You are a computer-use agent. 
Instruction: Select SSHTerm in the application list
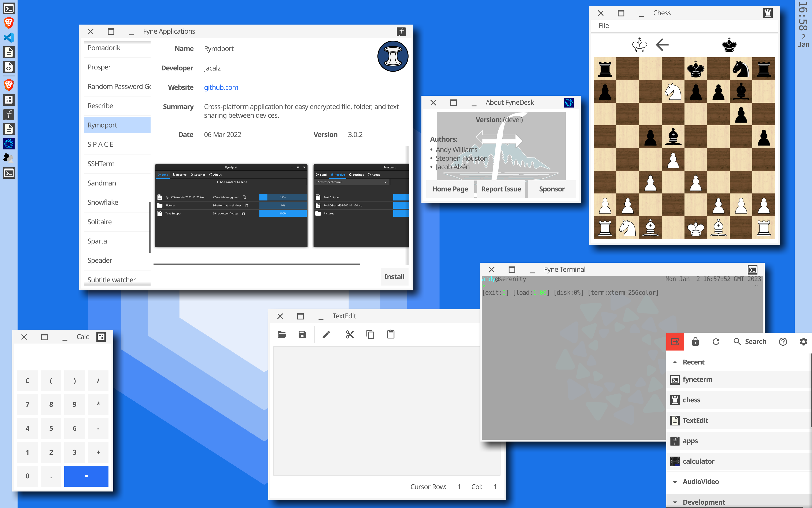(117, 164)
